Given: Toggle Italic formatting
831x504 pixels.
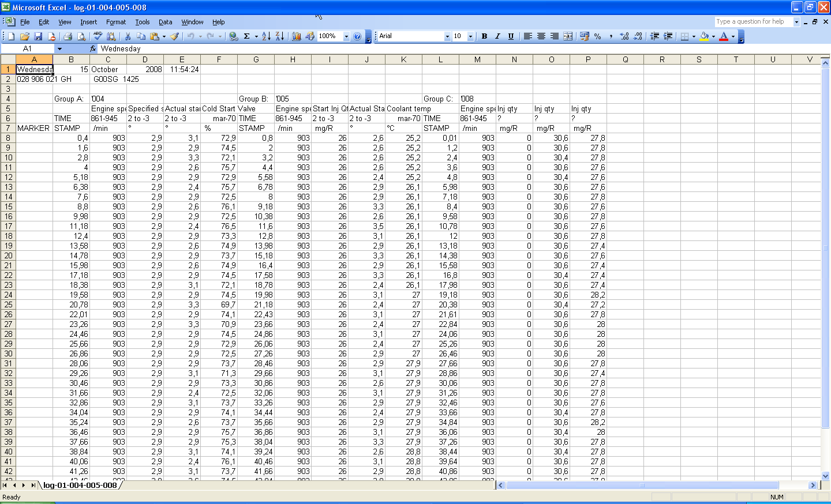Looking at the screenshot, I should pyautogui.click(x=497, y=36).
